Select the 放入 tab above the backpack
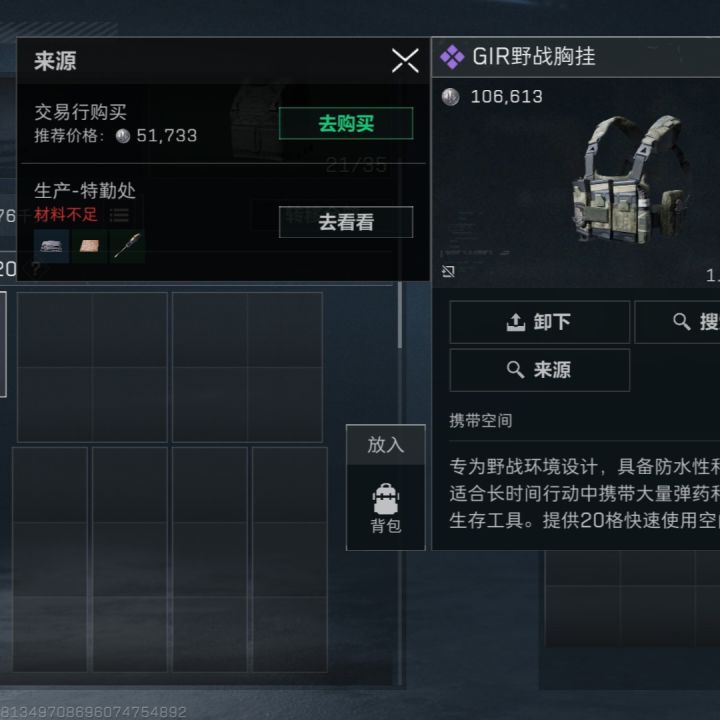Image resolution: width=720 pixels, height=720 pixels. 386,445
